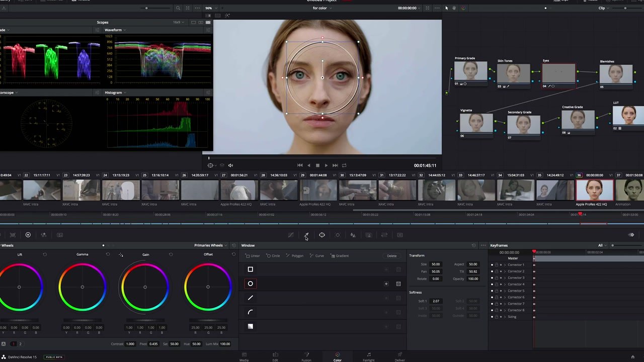The width and height of the screenshot is (644, 362).
Task: Open the Sizing palette icon
Action: tap(384, 235)
